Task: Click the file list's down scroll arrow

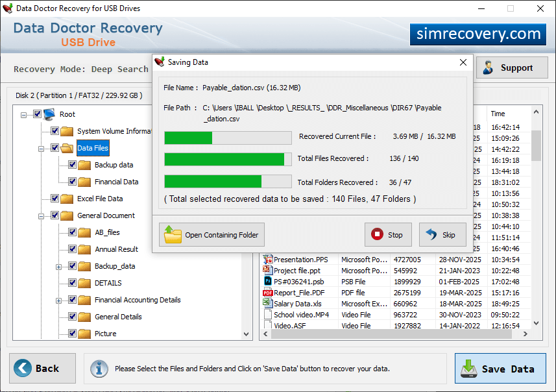Action: (536, 323)
